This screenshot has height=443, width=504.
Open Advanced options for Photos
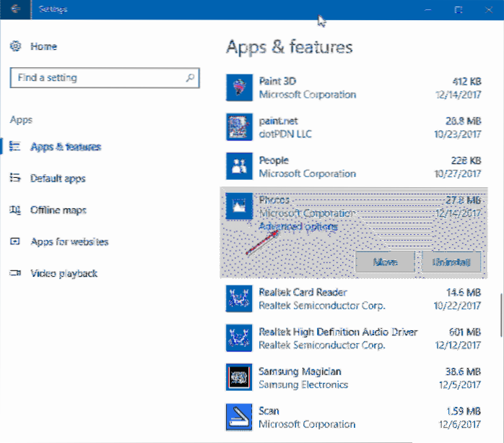[298, 226]
